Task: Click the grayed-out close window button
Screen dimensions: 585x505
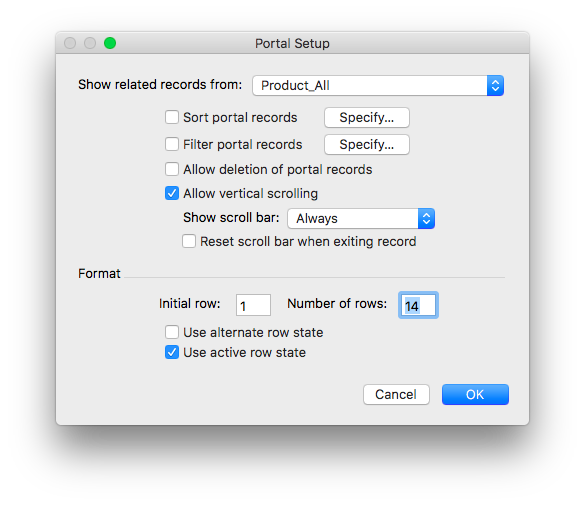Action: (70, 43)
